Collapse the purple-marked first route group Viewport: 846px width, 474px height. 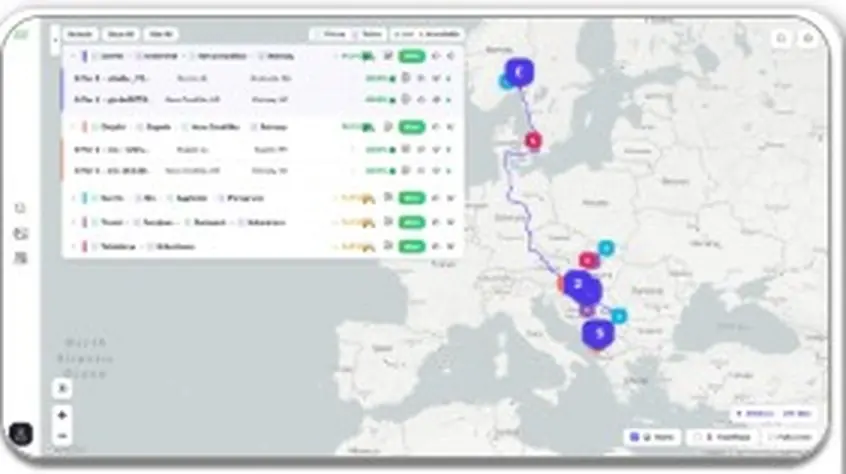tap(73, 56)
